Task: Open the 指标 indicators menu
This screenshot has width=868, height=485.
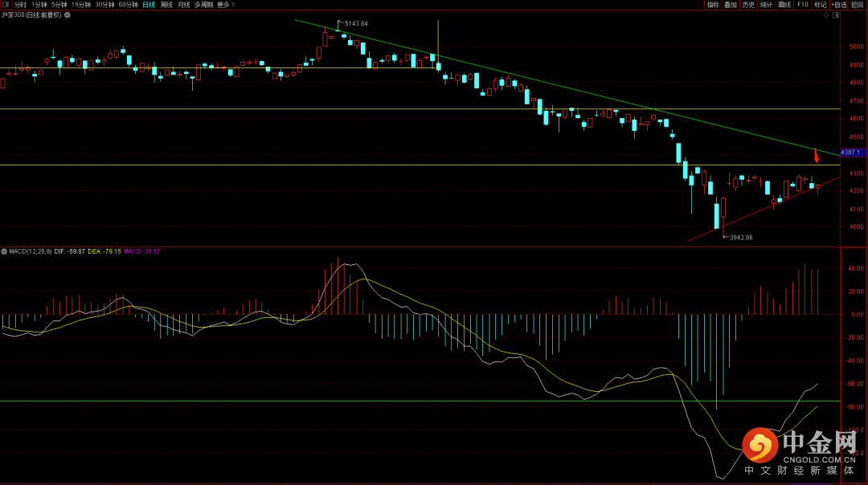Action: [x=713, y=5]
